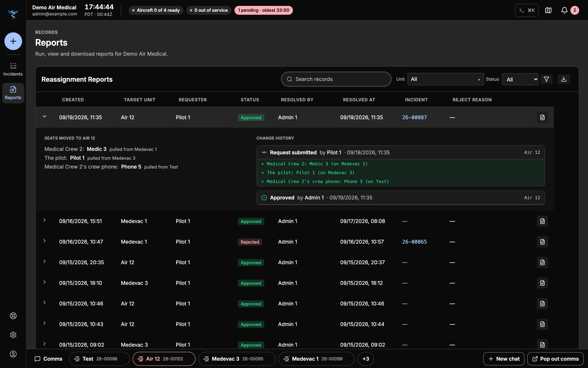Click the Pop out comms button

click(555, 359)
